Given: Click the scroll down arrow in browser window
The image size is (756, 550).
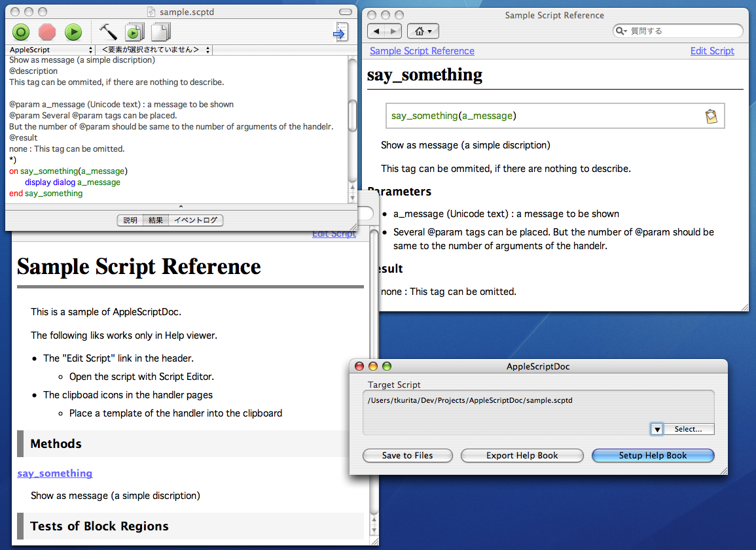Looking at the screenshot, I should tap(374, 530).
